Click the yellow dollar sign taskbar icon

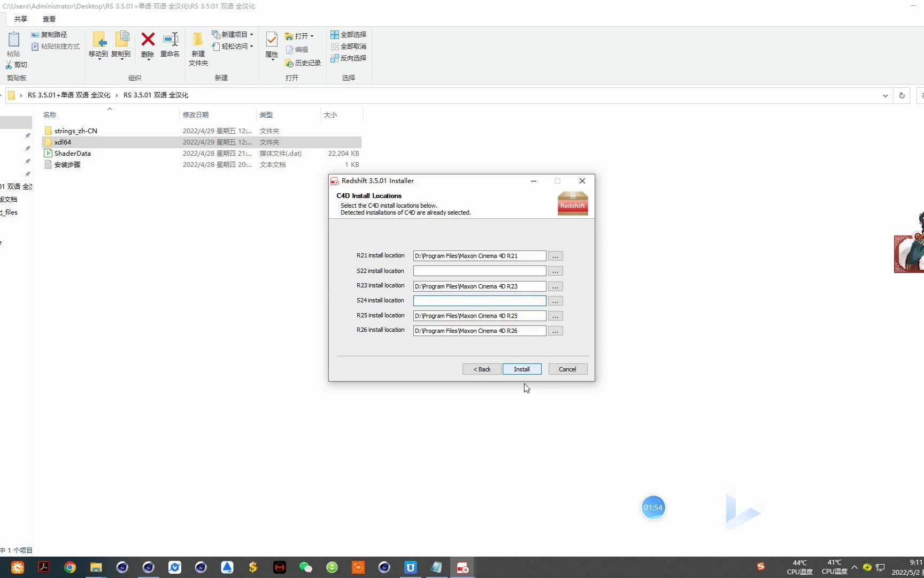tap(253, 567)
